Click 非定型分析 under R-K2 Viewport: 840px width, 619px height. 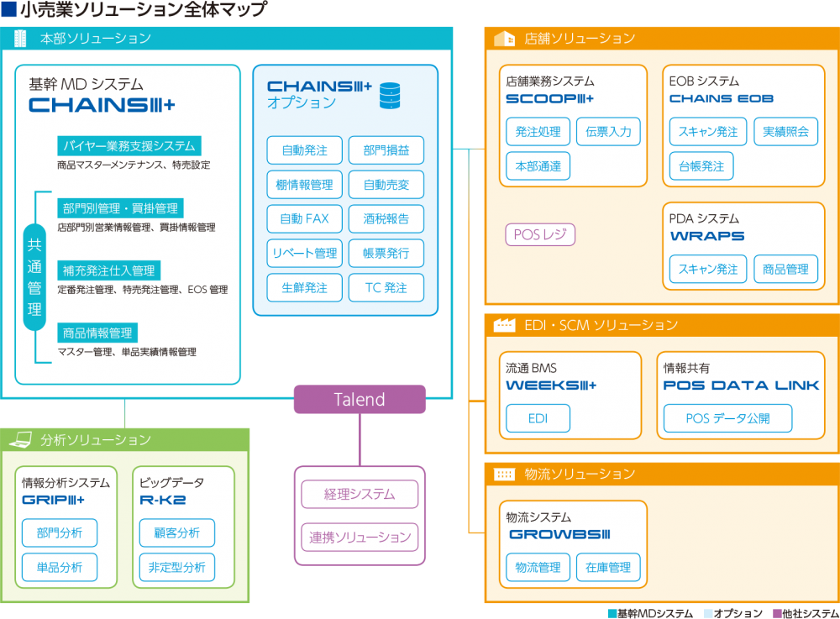pos(176,567)
